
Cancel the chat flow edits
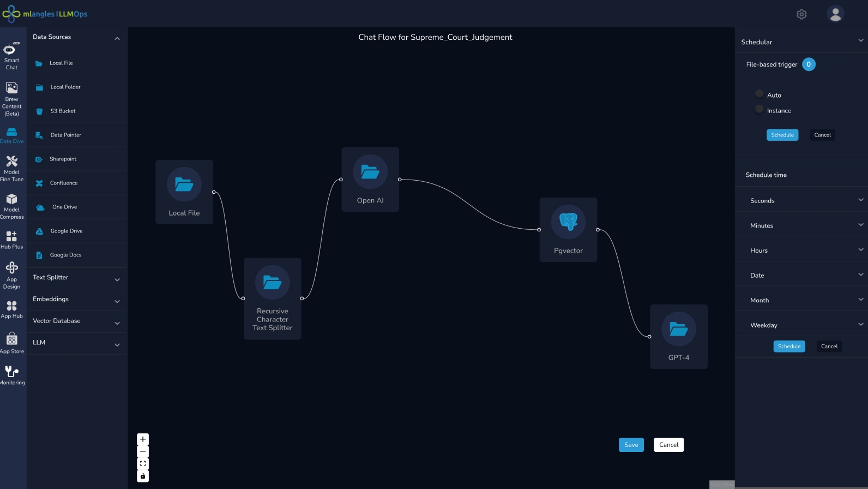pyautogui.click(x=668, y=445)
